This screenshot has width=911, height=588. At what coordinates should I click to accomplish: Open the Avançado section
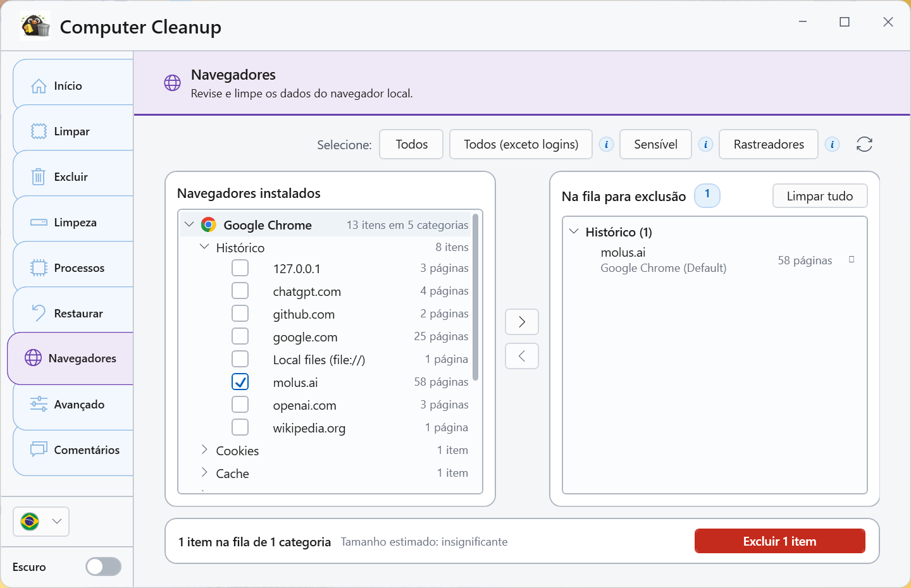(73, 405)
